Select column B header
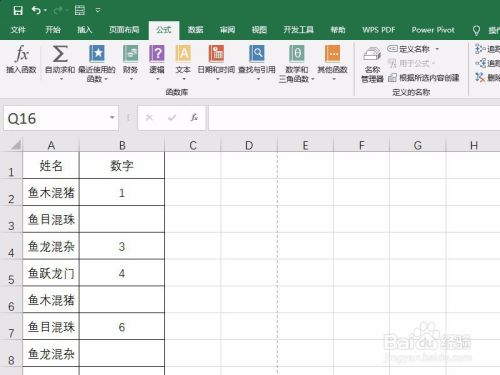This screenshot has width=500, height=375. pos(122,145)
